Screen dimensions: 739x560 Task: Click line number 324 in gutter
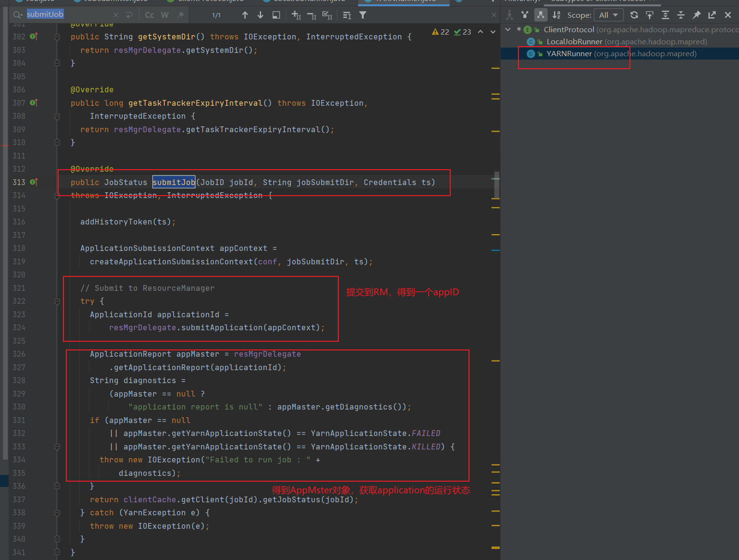[19, 328]
